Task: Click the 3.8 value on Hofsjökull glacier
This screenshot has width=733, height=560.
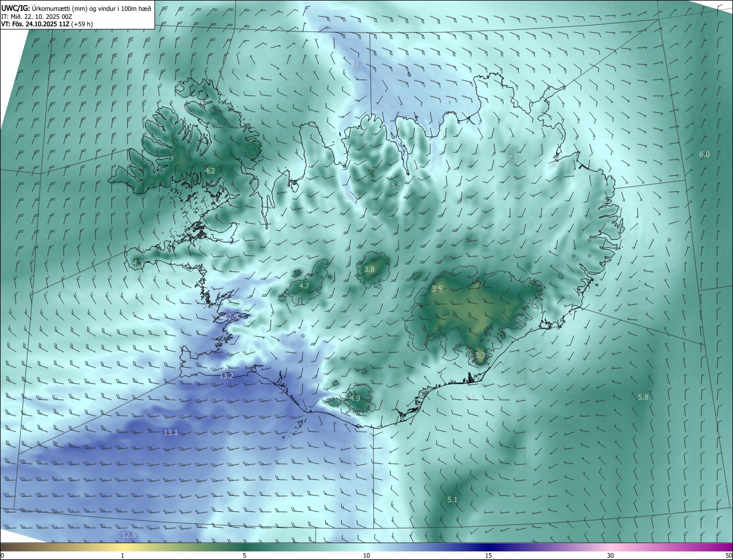Action: (369, 269)
